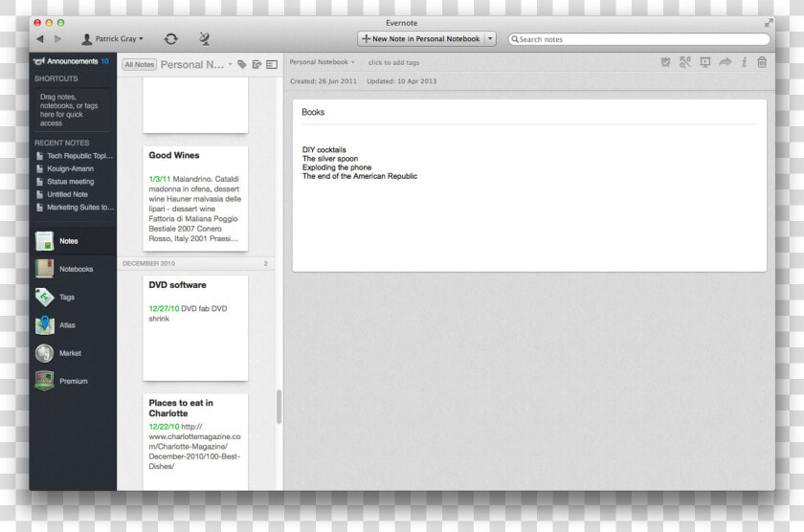804x532 pixels.
Task: Click the Books note title
Action: tap(313, 112)
